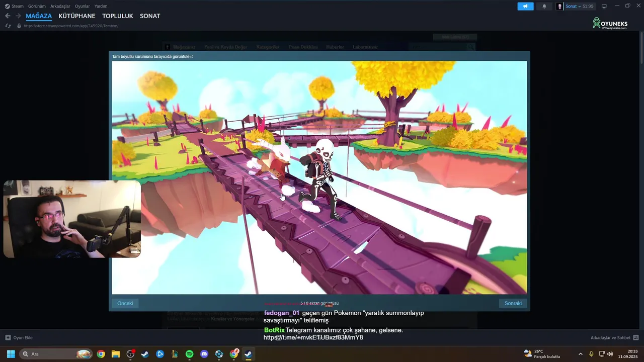Open the notifications bell
This screenshot has height=362, width=644.
(x=544, y=6)
